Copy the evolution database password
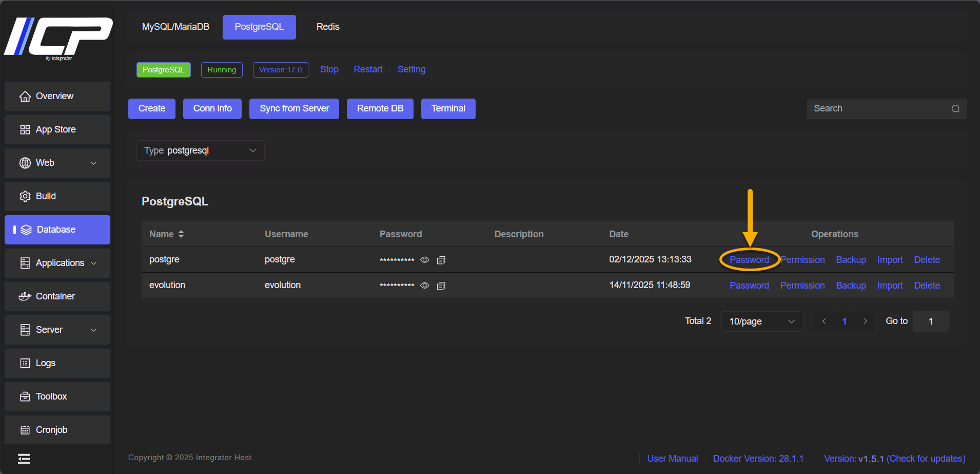Screen dimensions: 980x474 click(441, 286)
